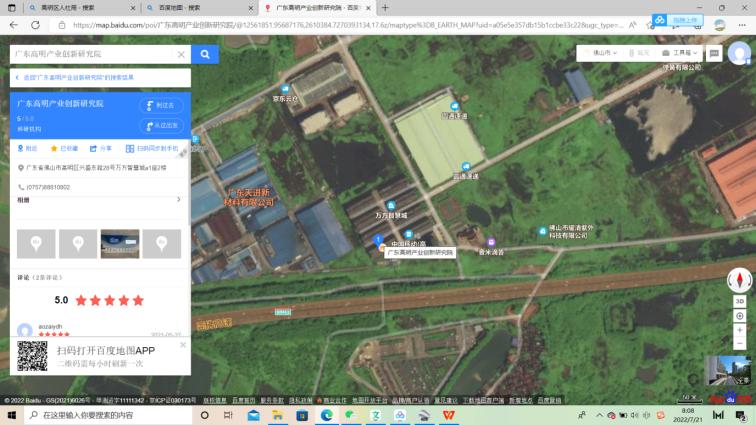756x425 pixels.
Task: Clear the search box with the X
Action: point(181,55)
